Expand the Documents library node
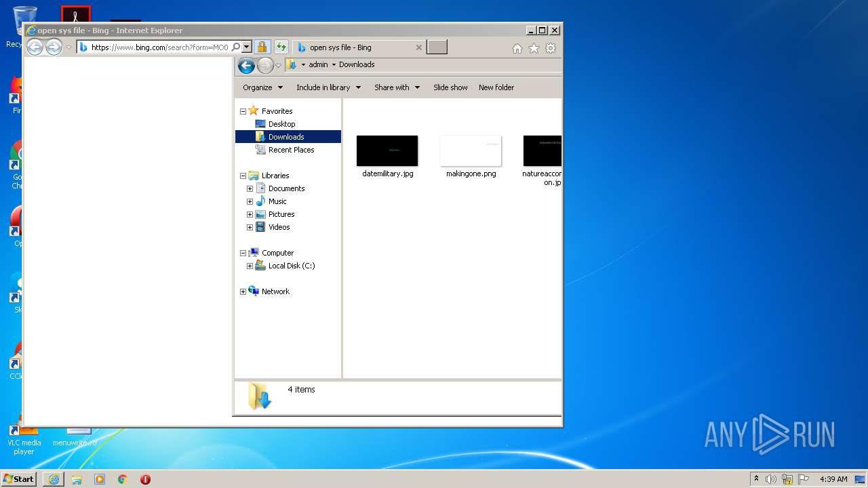This screenshot has height=488, width=868. [x=250, y=188]
